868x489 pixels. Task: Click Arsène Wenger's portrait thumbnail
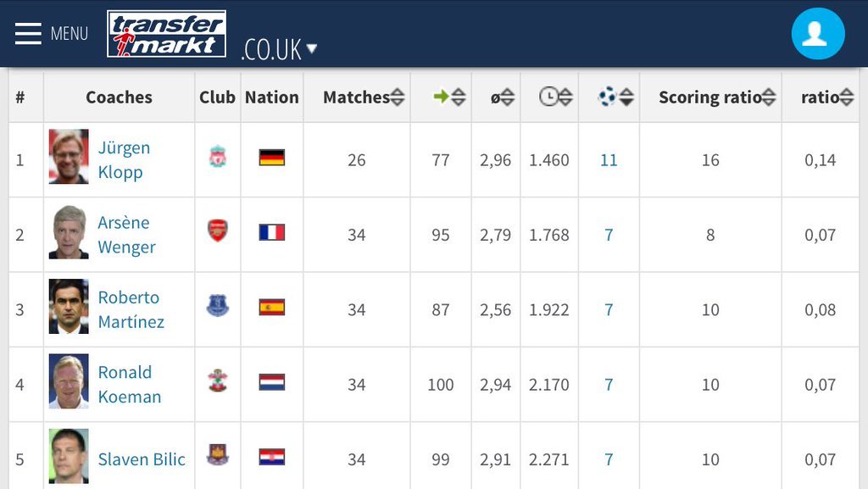(69, 231)
